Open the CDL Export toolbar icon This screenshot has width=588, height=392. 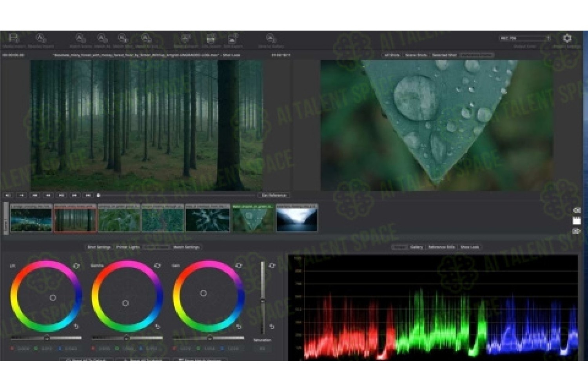[x=211, y=38]
